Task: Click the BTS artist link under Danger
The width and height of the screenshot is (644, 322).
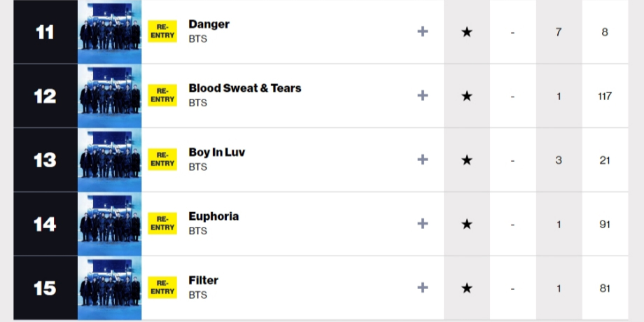Action: (197, 38)
